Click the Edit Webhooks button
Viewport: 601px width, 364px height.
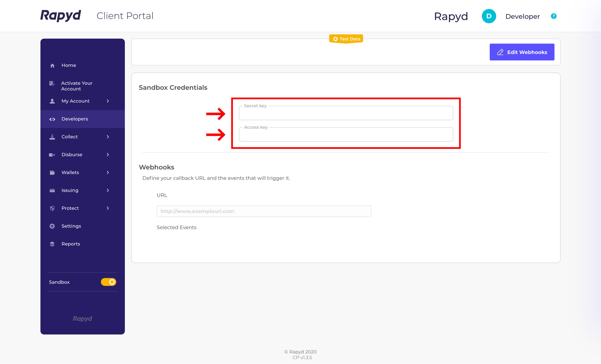522,52
